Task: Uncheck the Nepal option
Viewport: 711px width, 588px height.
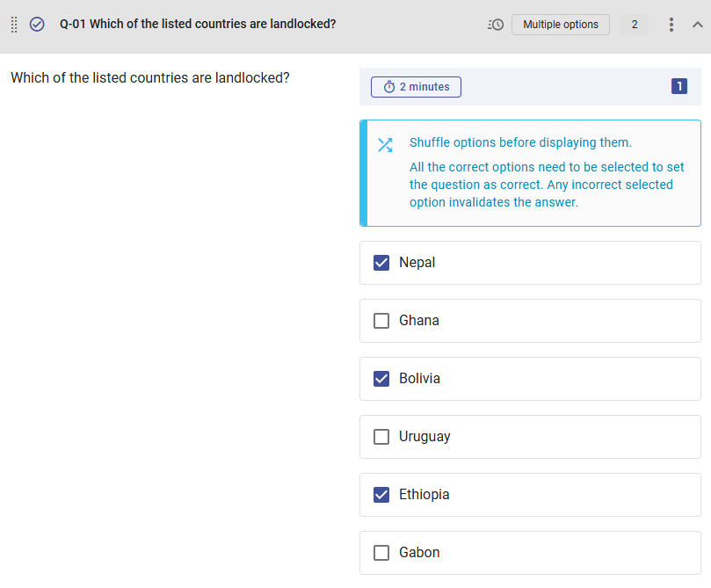Action: pyautogui.click(x=381, y=262)
